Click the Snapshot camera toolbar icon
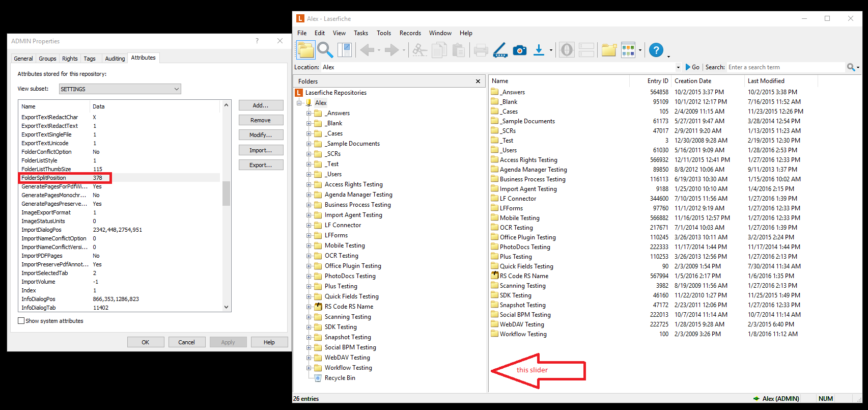This screenshot has width=868, height=410. [x=520, y=50]
